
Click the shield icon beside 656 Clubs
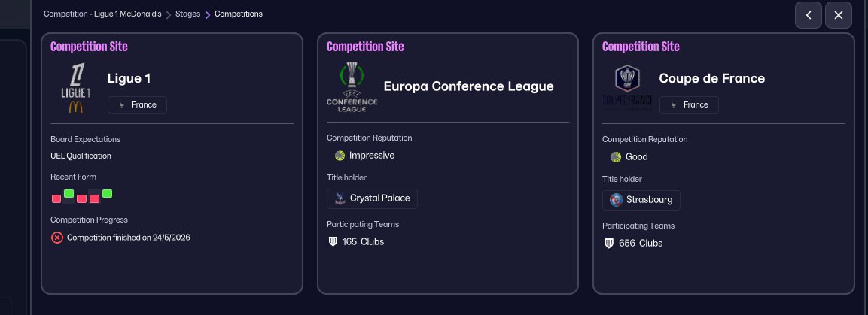point(608,244)
